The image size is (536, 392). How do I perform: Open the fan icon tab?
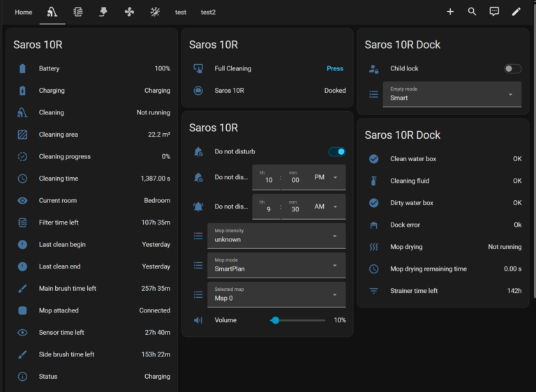point(129,13)
